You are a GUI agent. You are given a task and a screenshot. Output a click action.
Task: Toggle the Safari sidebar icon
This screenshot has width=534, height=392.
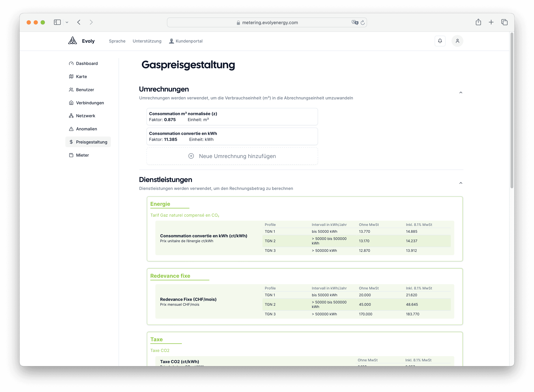pos(57,22)
